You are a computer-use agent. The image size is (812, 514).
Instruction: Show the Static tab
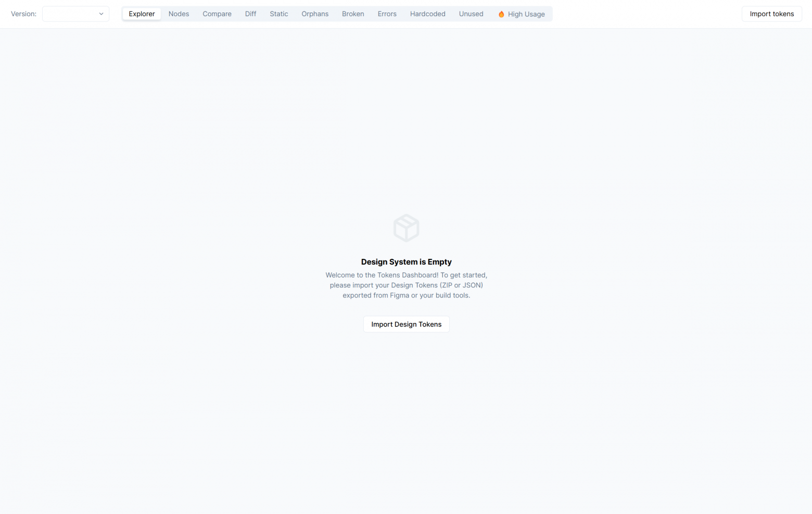(x=278, y=14)
